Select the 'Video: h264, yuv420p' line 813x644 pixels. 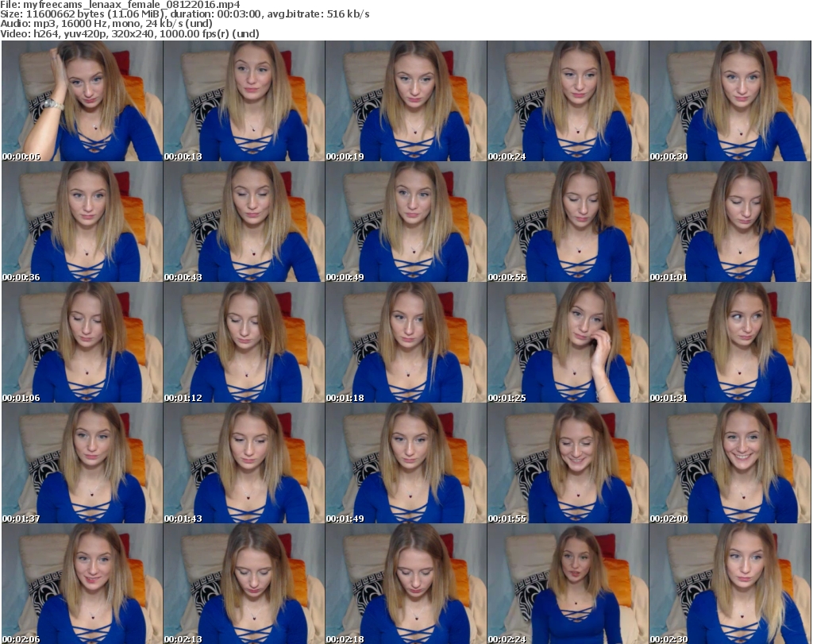[129, 33]
